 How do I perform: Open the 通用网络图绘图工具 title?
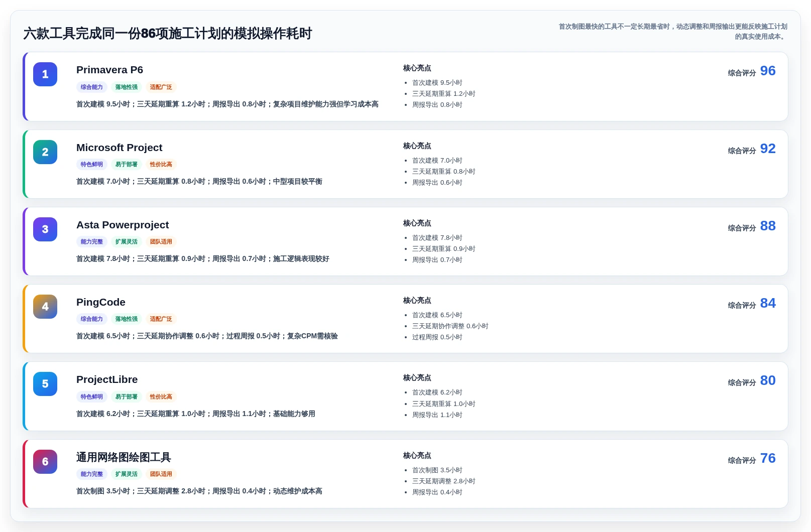pos(124,457)
